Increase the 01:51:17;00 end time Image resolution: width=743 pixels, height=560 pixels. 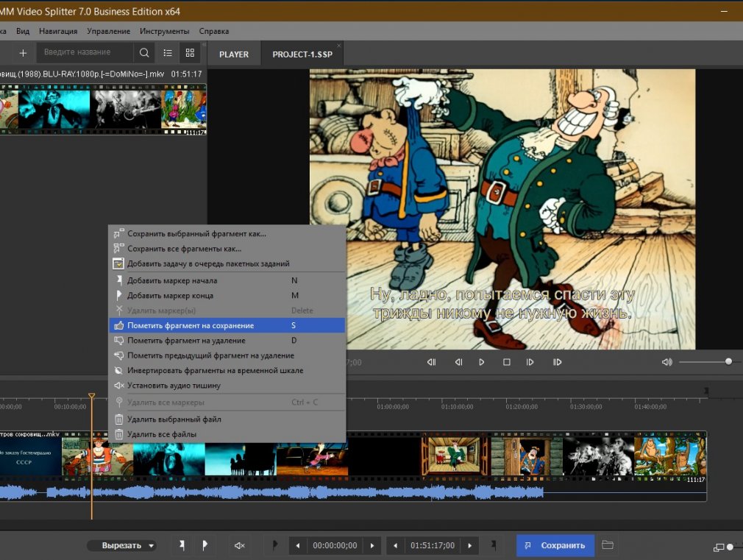(470, 546)
